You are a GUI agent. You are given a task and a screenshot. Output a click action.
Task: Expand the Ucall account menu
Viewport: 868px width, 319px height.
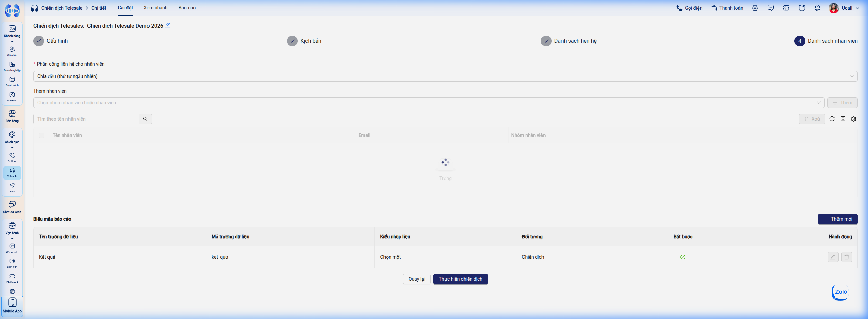click(x=844, y=8)
